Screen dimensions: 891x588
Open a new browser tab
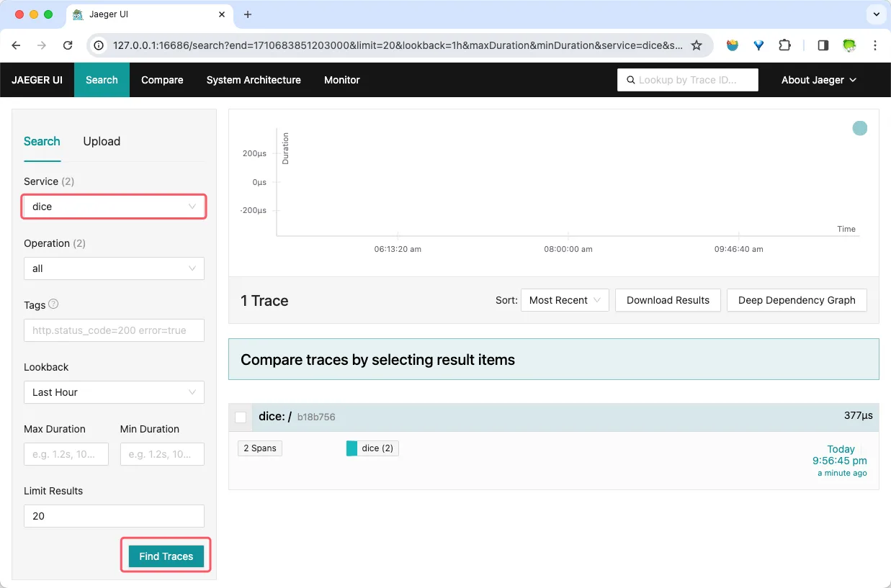click(248, 14)
